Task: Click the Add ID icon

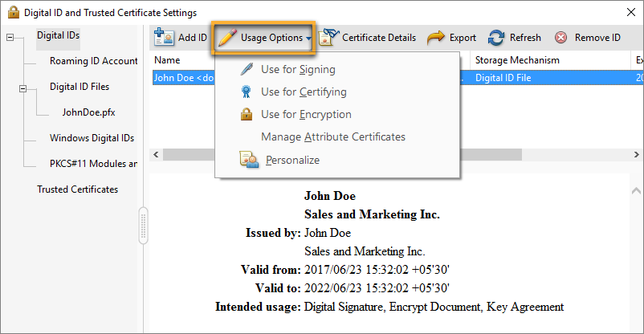Action: pyautogui.click(x=164, y=38)
